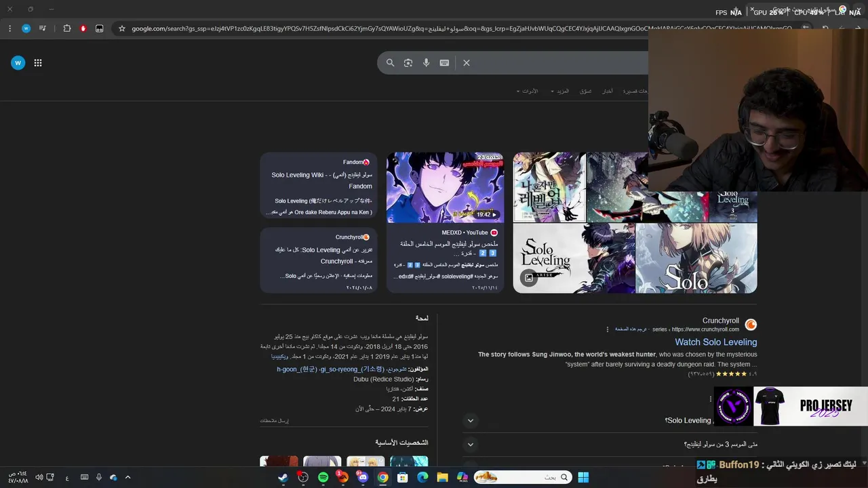Open the ويكيبيديا Wikipedia link in the overview
This screenshot has height=488, width=868.
point(280,357)
